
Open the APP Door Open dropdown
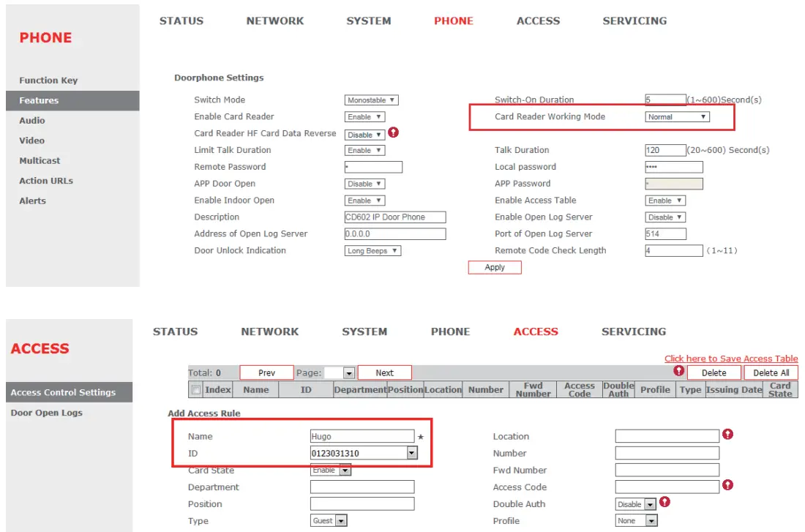(364, 184)
